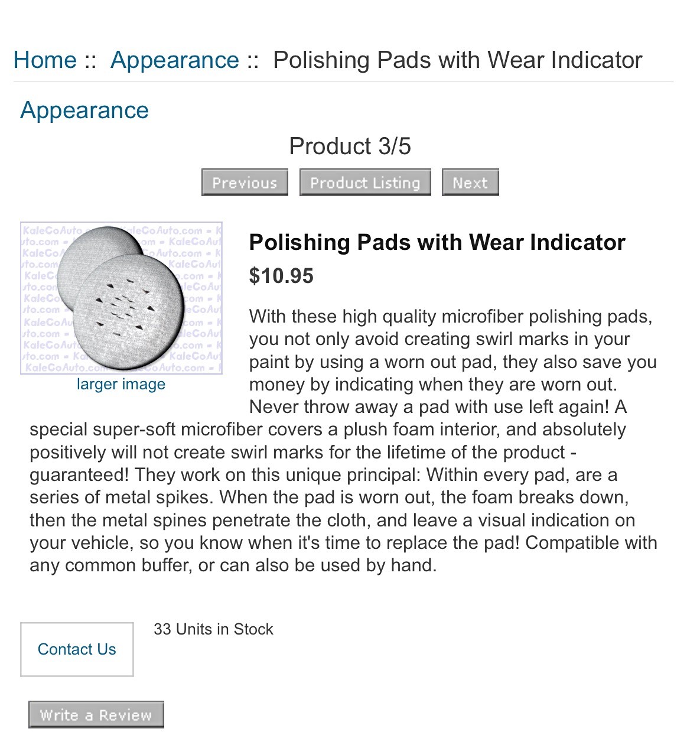Image resolution: width=700 pixels, height=732 pixels.
Task: Click the divider line under the breadcrumbs
Action: (x=343, y=82)
